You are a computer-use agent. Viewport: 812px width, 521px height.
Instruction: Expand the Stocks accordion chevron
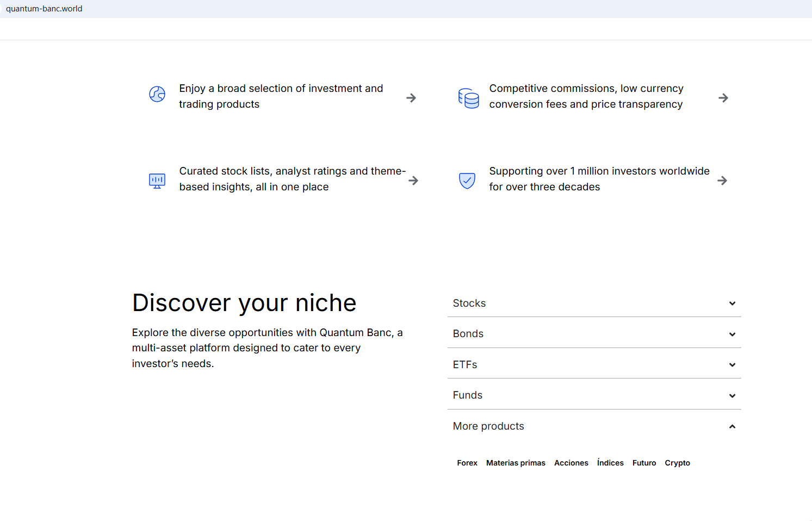click(732, 303)
